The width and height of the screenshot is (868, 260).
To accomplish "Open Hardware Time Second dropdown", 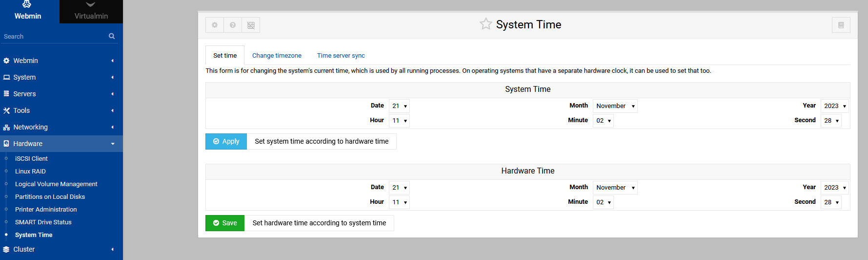I will (x=831, y=202).
